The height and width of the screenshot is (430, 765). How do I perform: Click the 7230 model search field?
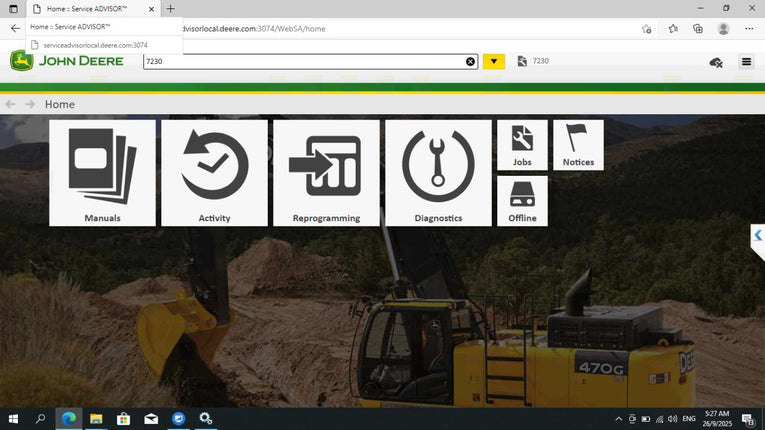click(x=300, y=62)
